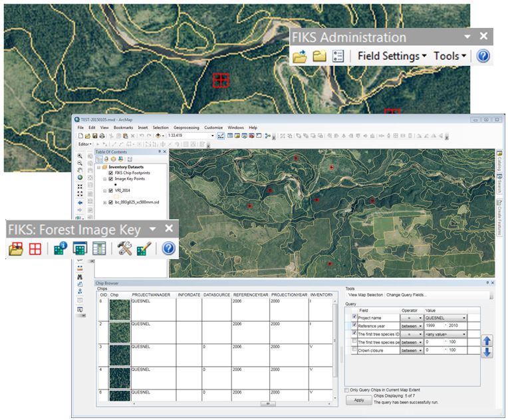The width and height of the screenshot is (508, 420).
Task: Open the Create Features side tab
Action: coord(499,217)
